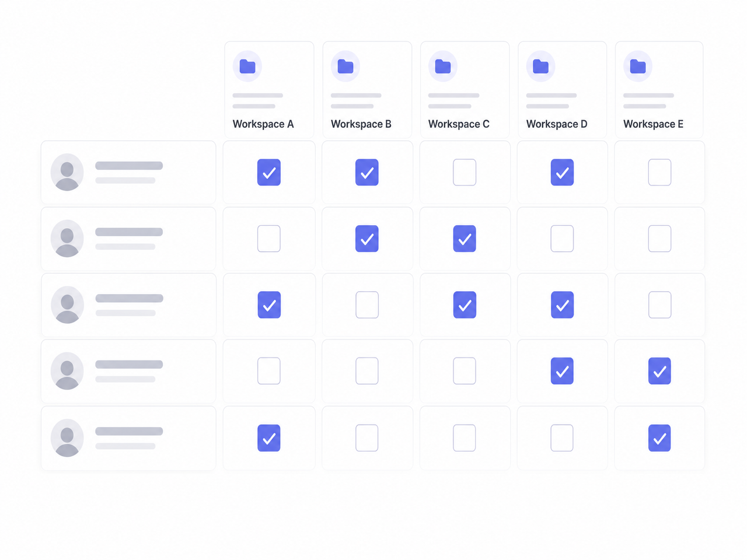Viewport: 747px width, 560px height.
Task: Click the Workspace B folder icon
Action: tap(345, 66)
